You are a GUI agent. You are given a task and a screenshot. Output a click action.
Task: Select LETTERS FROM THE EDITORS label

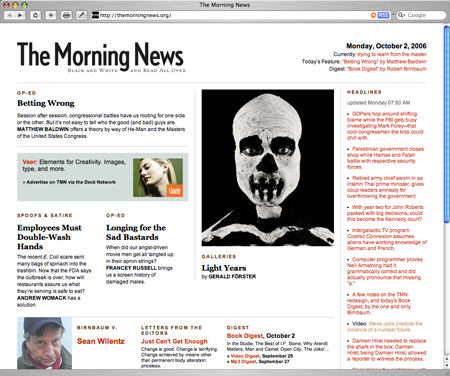click(172, 330)
